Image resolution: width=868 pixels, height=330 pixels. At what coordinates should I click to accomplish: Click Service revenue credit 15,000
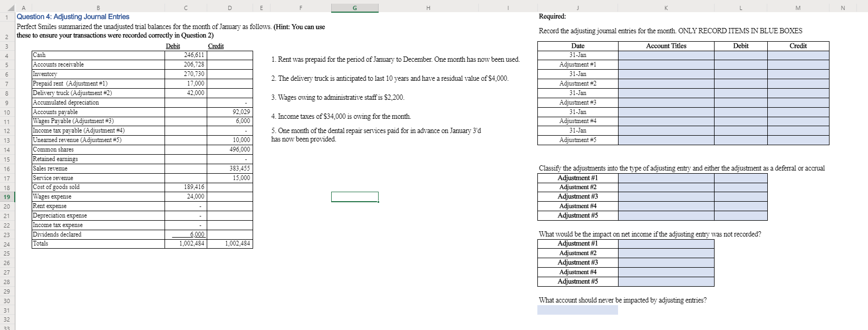click(x=242, y=178)
